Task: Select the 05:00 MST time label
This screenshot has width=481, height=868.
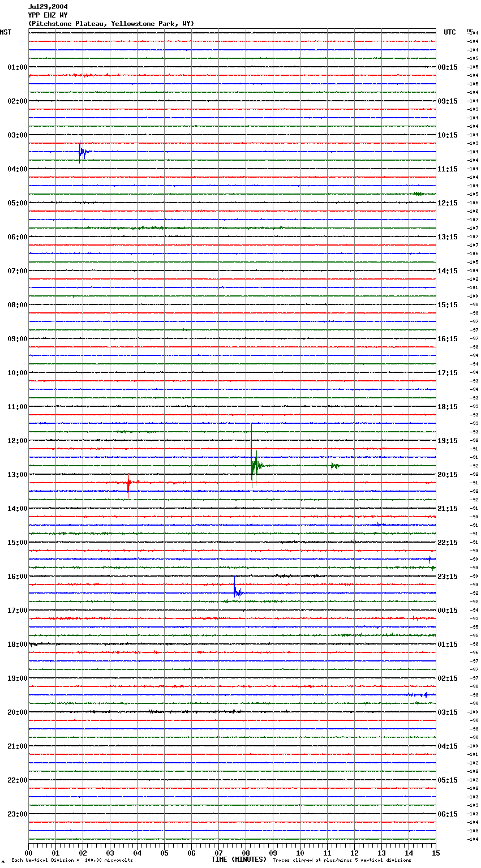Action: [x=18, y=203]
